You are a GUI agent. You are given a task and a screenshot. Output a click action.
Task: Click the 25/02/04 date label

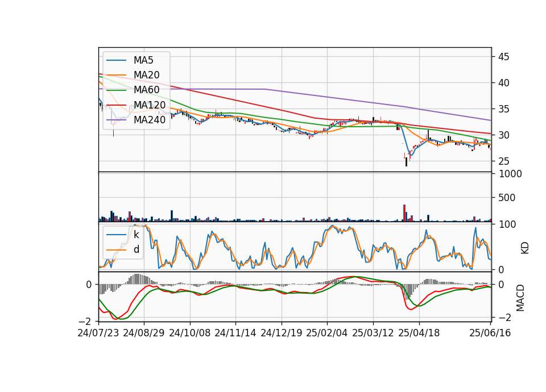tap(327, 333)
